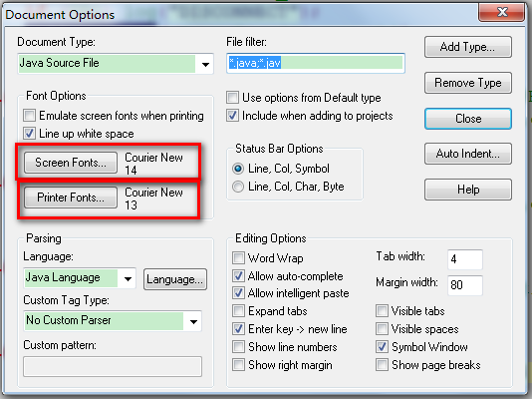Screen dimensions: 532x399
Task: Toggle Allow auto-complete checkbox
Action: (238, 275)
